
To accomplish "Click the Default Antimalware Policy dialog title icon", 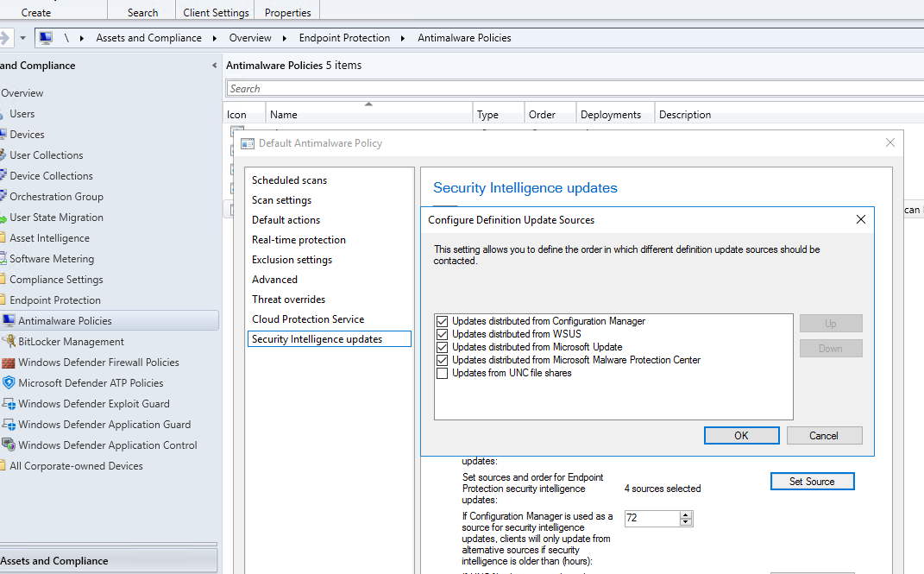I will pos(248,143).
